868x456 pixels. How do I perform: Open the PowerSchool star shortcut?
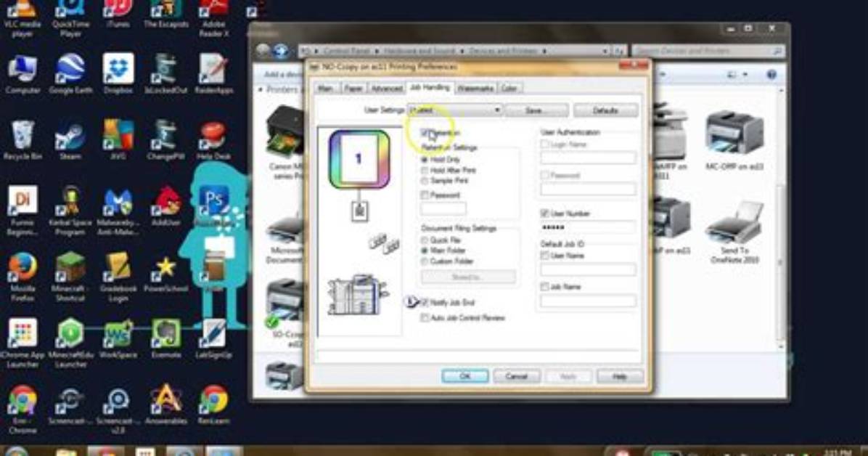(x=166, y=272)
